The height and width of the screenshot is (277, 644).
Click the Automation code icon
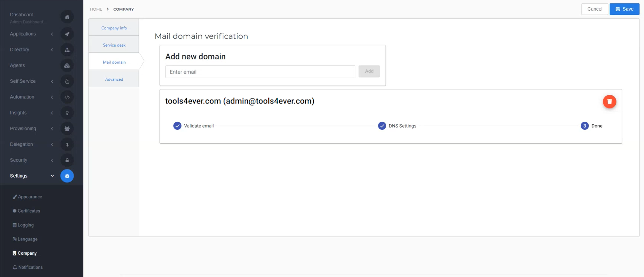(x=67, y=97)
